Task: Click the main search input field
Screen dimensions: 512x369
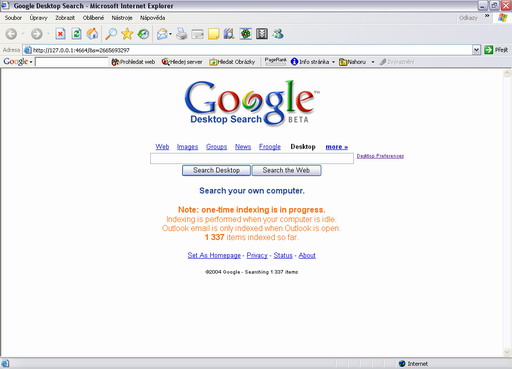Action: coord(252,158)
